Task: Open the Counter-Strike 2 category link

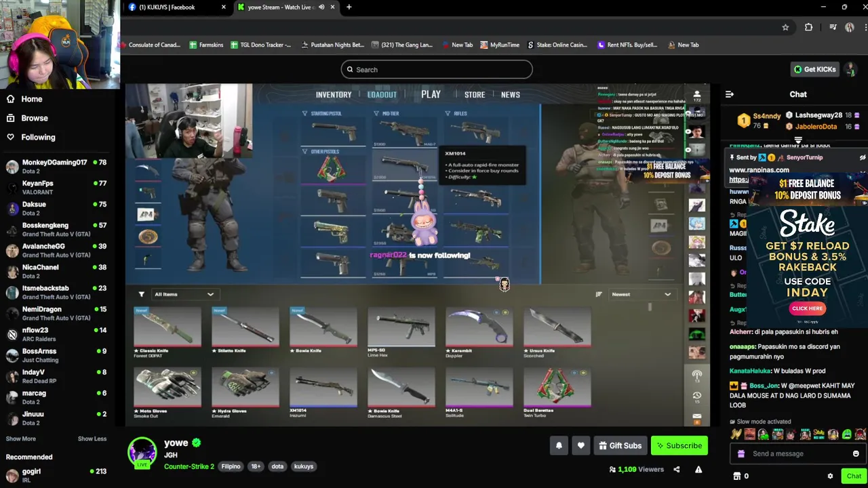Action: tap(189, 466)
